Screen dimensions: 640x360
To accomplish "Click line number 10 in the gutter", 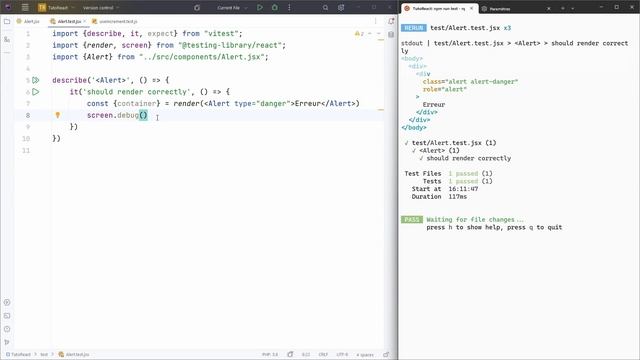I will (x=26, y=139).
